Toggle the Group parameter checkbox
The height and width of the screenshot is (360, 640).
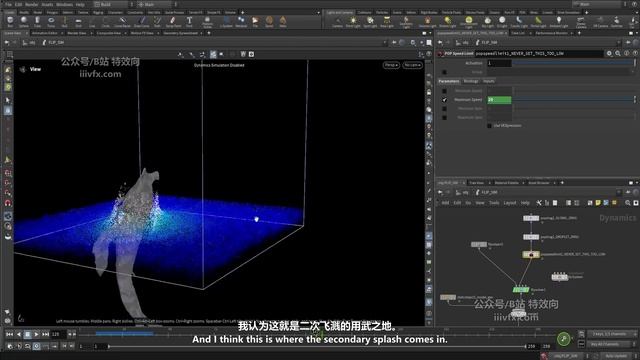pyautogui.click(x=444, y=72)
